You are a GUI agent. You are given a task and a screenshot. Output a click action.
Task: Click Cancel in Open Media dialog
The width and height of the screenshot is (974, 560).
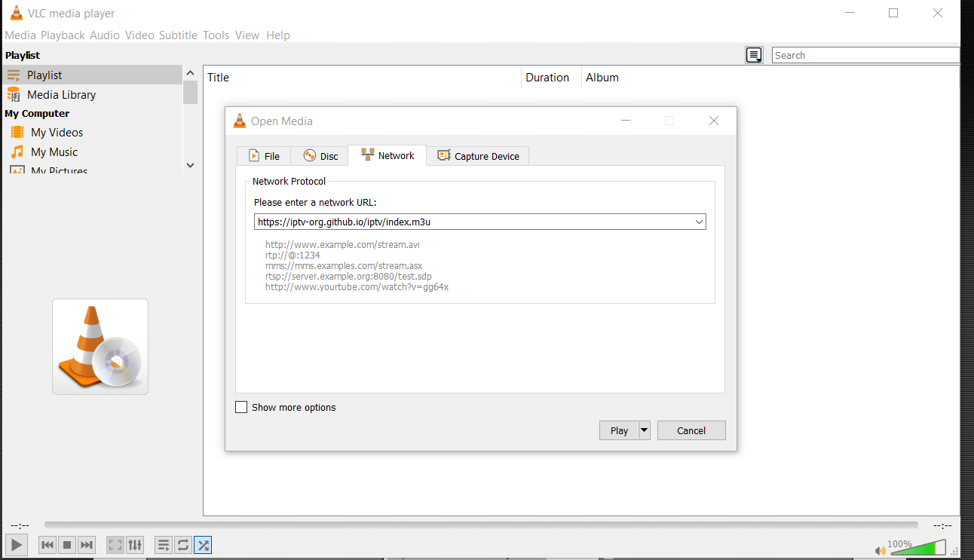point(691,430)
